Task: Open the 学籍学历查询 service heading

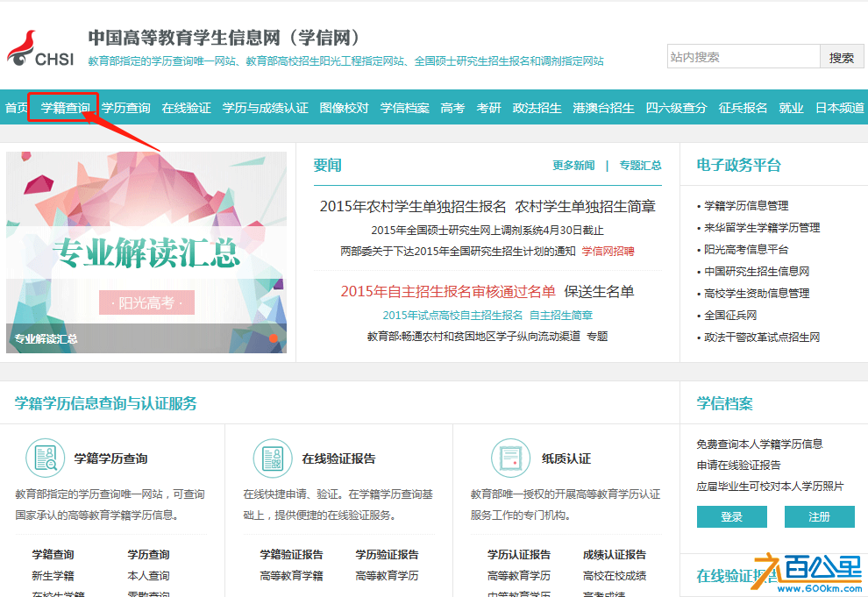Action: (x=110, y=458)
